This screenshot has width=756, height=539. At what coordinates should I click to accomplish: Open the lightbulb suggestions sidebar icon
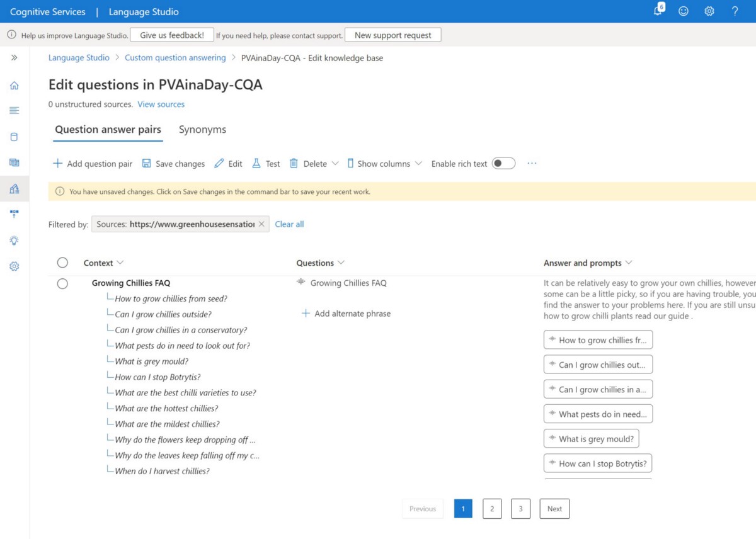coord(14,241)
